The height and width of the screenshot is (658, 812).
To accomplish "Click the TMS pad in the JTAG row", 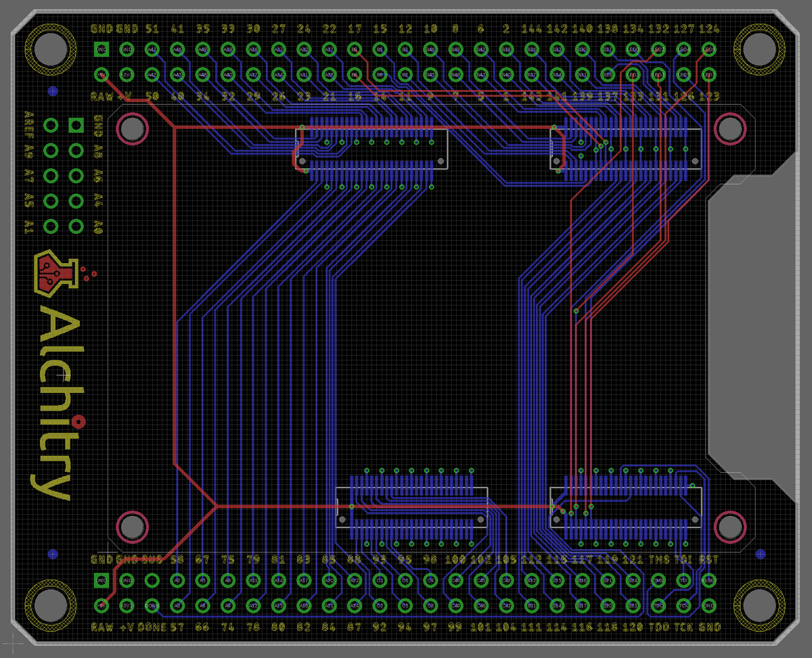I will (x=658, y=581).
